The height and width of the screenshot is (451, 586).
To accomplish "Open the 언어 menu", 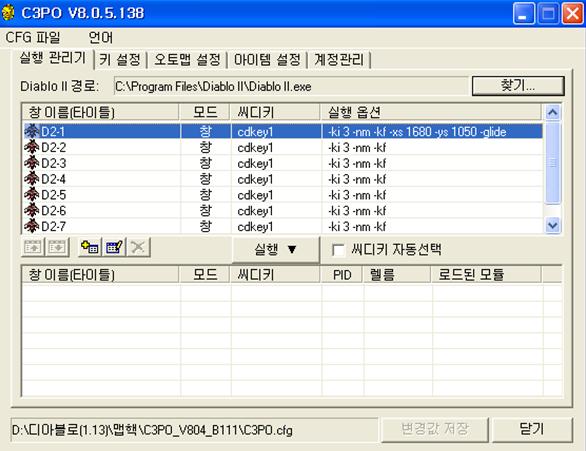I will (x=101, y=37).
